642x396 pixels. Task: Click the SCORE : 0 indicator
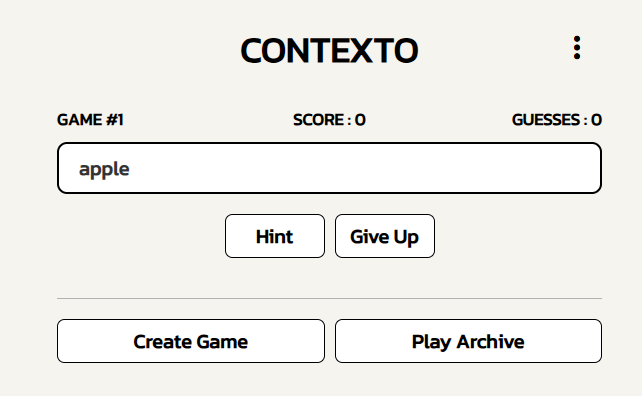pos(329,120)
